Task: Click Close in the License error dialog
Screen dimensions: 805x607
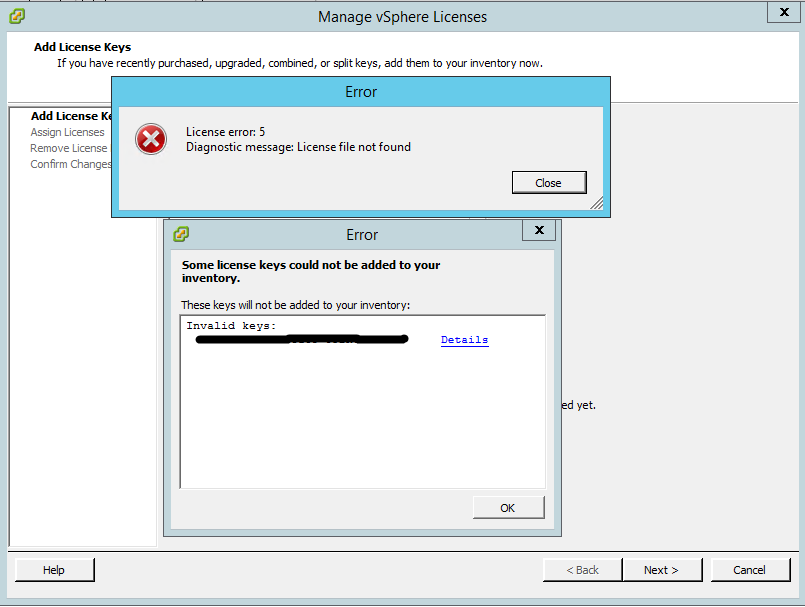Action: click(549, 183)
